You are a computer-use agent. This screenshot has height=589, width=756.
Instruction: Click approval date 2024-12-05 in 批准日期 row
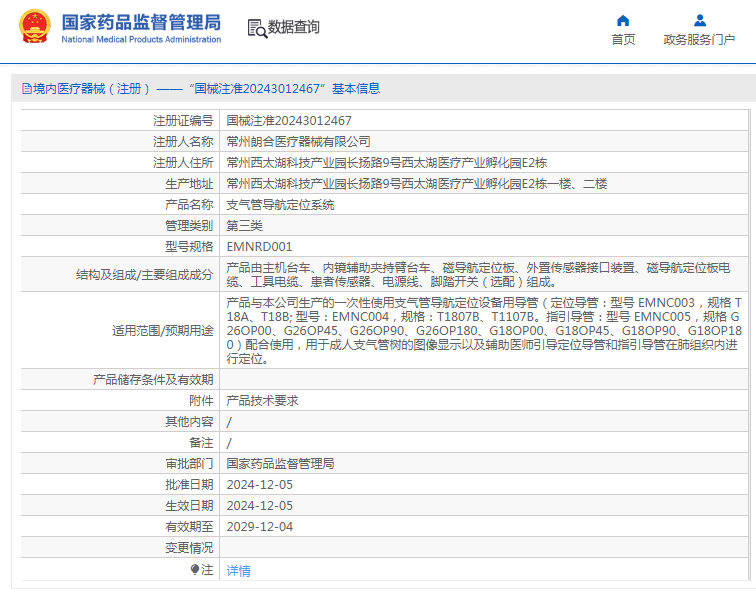(259, 485)
